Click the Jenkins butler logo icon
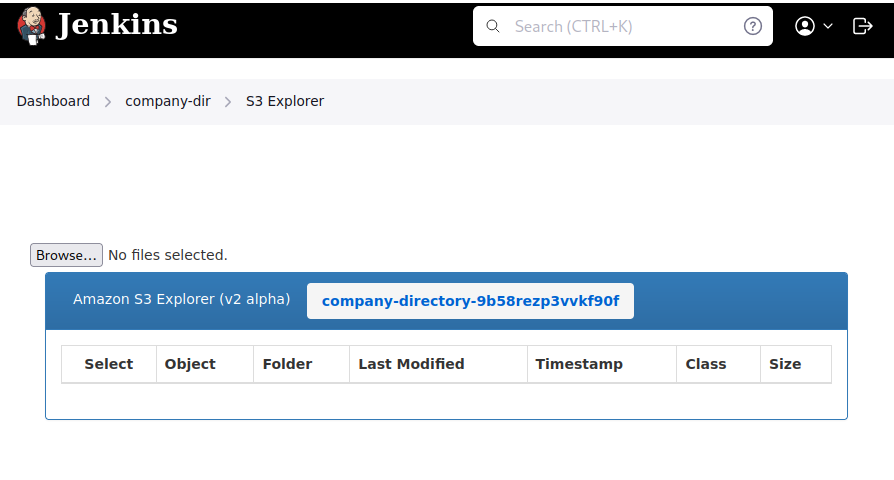The height and width of the screenshot is (480, 894). click(31, 26)
